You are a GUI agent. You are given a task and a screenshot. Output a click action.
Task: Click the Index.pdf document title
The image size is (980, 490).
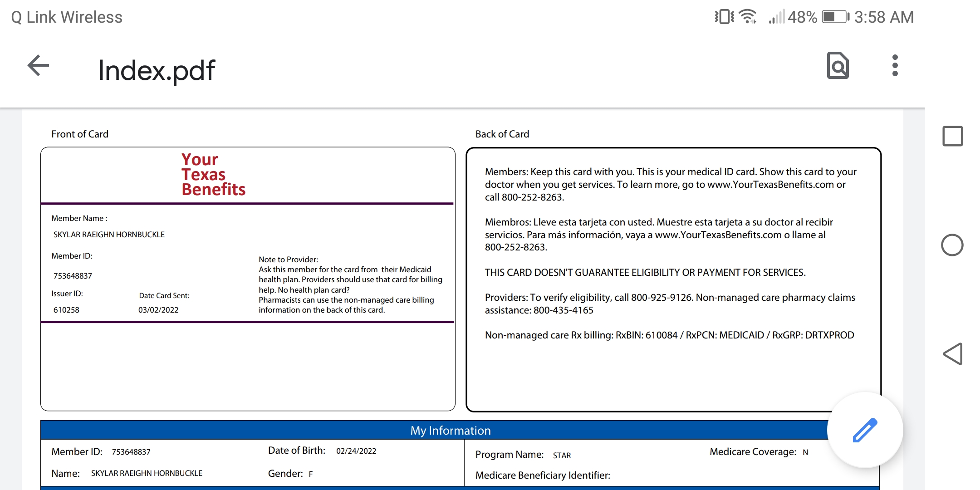pyautogui.click(x=157, y=70)
